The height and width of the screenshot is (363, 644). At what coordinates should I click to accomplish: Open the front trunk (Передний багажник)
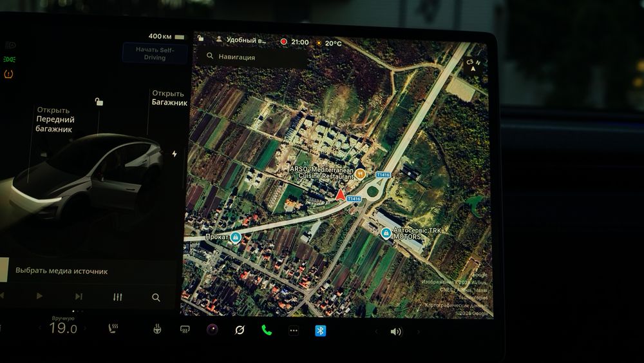pyautogui.click(x=55, y=120)
